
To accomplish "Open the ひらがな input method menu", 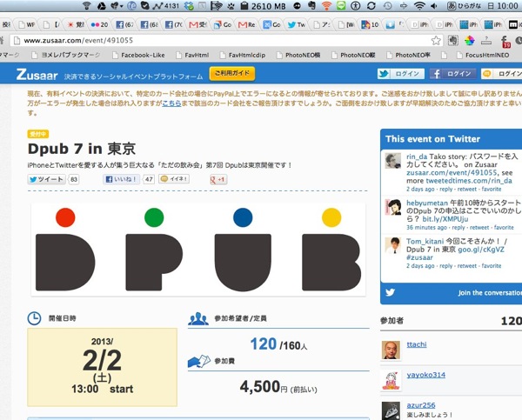I will click(465, 6).
